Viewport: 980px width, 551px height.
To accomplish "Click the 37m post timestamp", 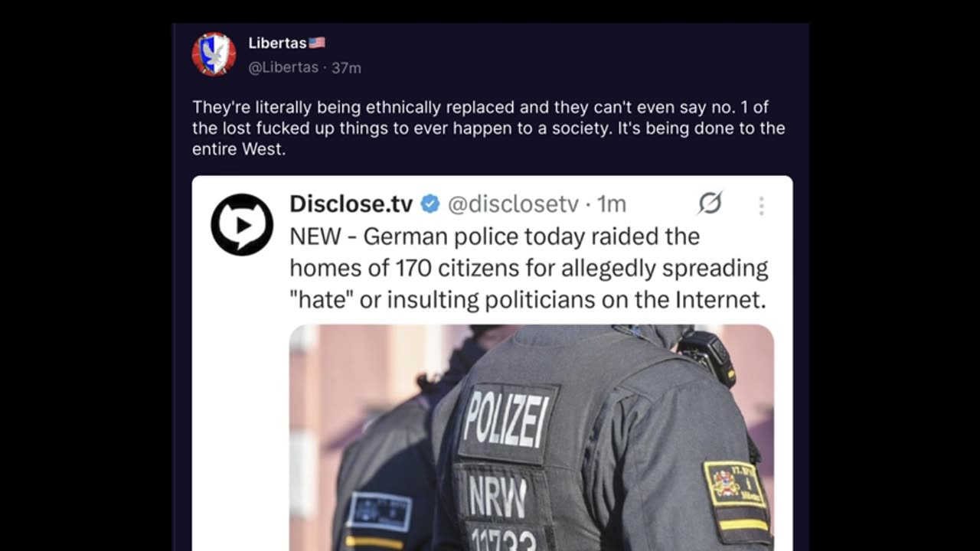I will [346, 67].
